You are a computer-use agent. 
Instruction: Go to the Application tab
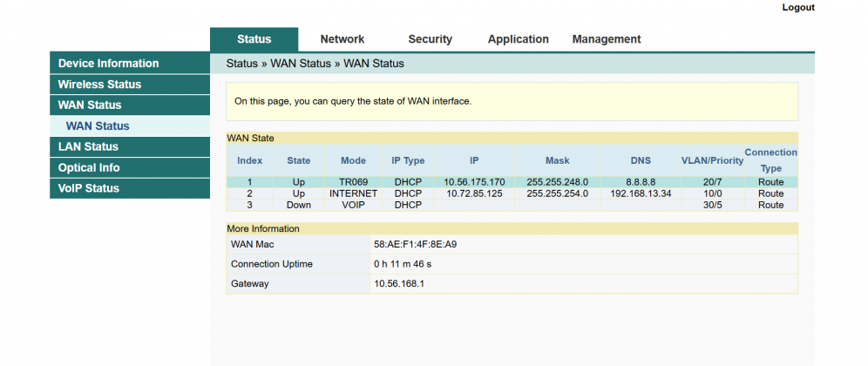point(518,39)
